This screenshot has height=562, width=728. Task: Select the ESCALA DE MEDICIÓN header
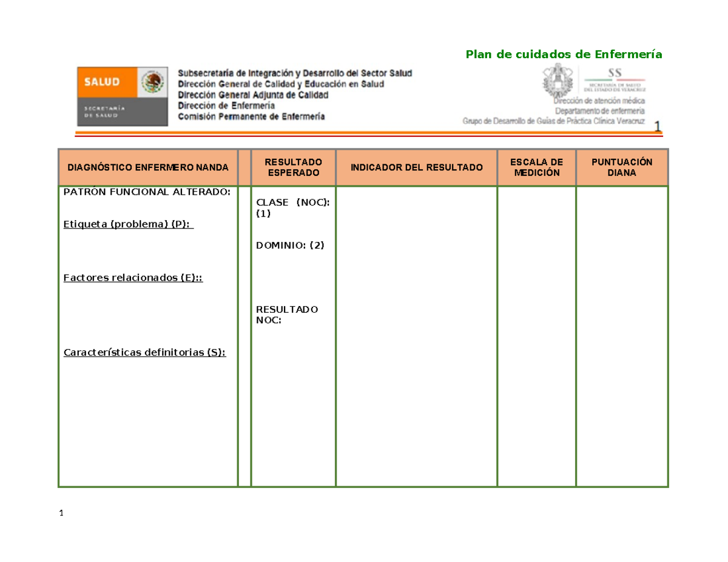pyautogui.click(x=538, y=167)
